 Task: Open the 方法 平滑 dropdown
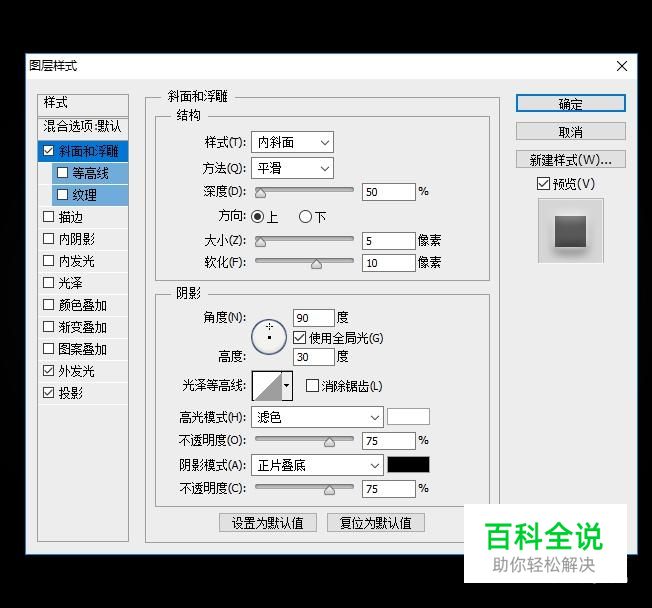coord(292,168)
